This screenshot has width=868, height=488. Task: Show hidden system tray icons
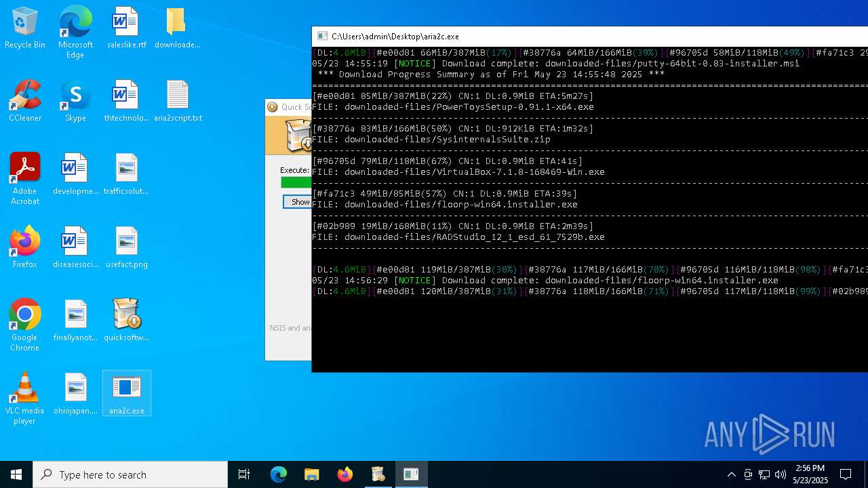coord(731,474)
